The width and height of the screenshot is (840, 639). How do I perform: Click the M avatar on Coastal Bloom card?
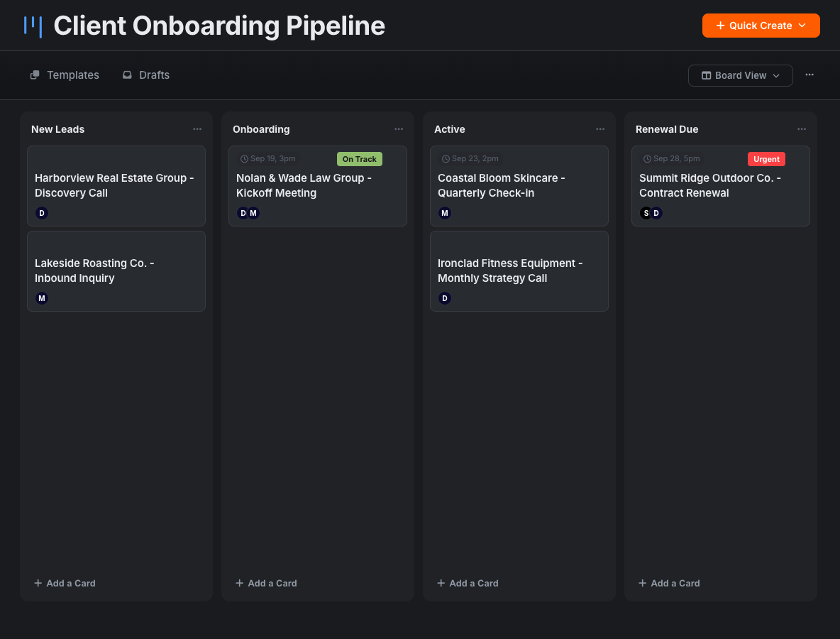[445, 214]
